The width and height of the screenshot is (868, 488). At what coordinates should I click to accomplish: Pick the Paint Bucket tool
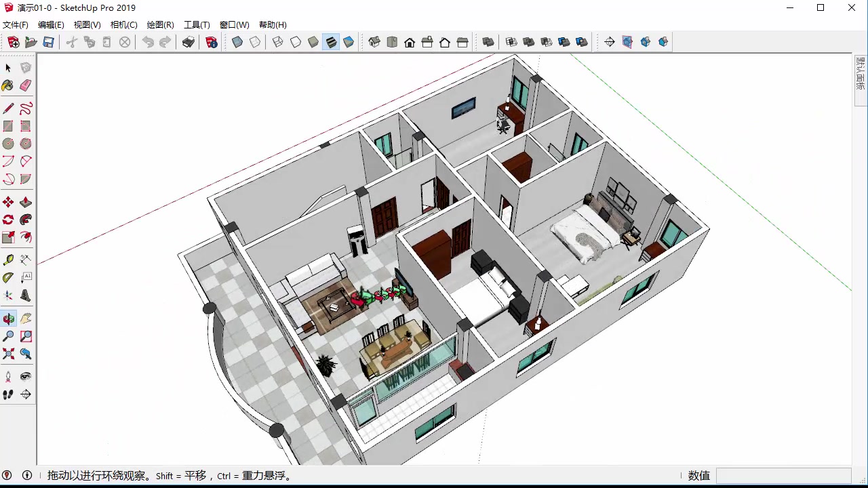tap(8, 85)
